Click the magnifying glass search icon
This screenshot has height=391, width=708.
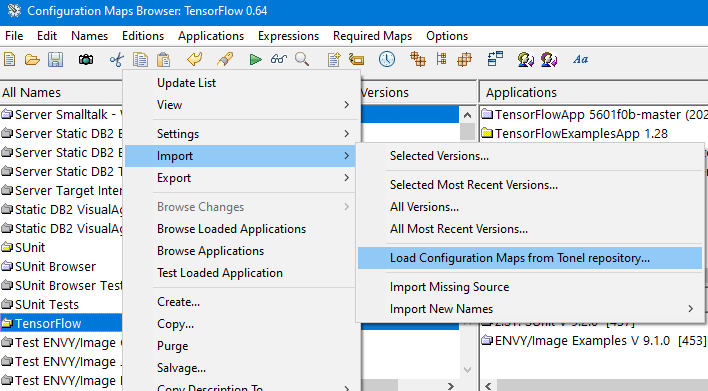pos(302,59)
